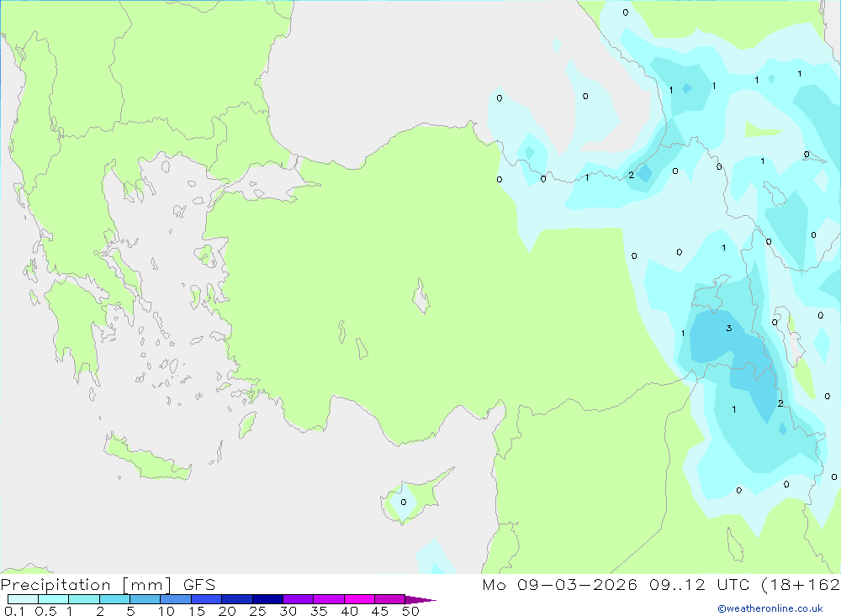Viewport: 841px width, 616px height.
Task: Open the weatheronline.co.uk copyright link
Action: coord(770,608)
